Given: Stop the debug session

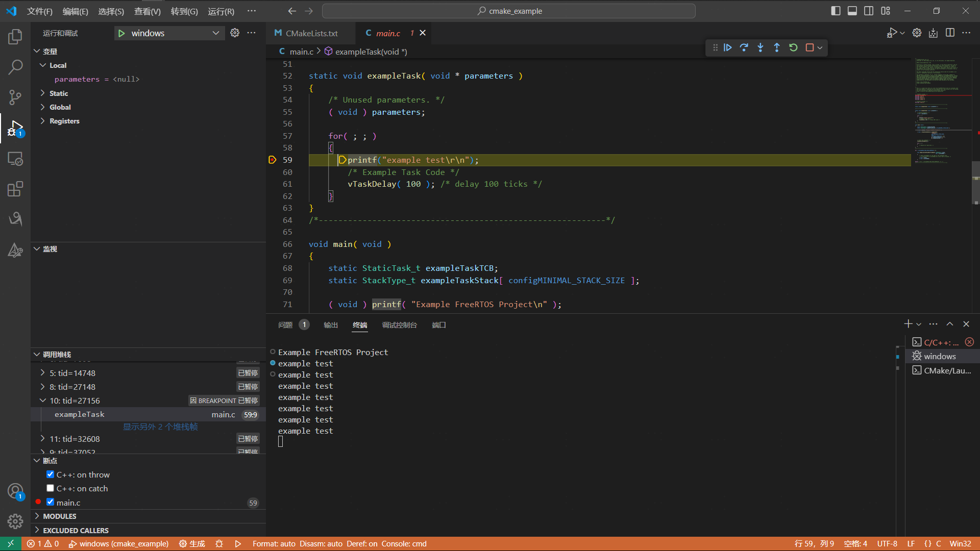Looking at the screenshot, I should (x=810, y=47).
